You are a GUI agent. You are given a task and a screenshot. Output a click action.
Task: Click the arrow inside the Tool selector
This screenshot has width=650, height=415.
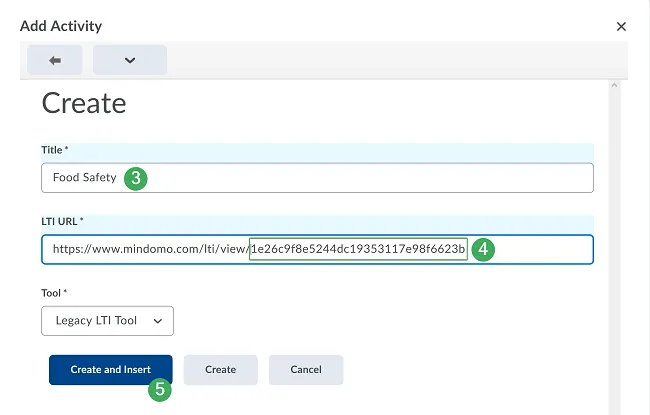156,321
